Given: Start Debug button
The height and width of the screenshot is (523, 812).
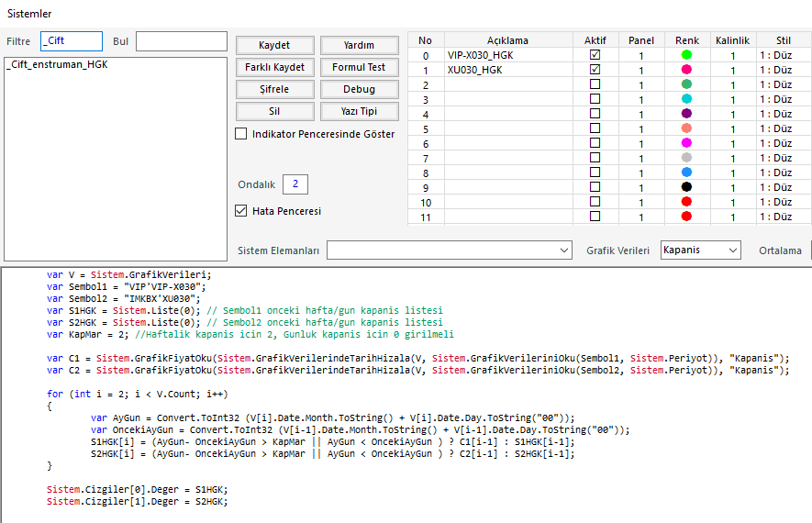Looking at the screenshot, I should 359,89.
